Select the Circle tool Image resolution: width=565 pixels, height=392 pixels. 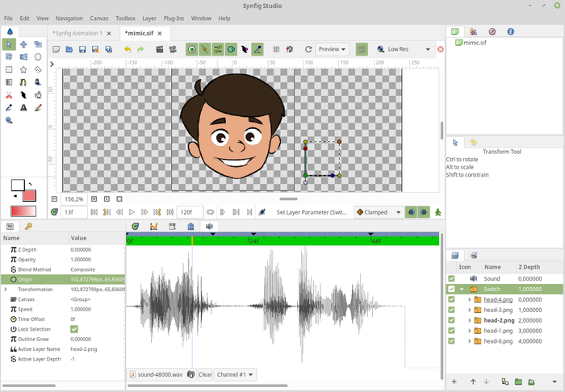(x=38, y=57)
